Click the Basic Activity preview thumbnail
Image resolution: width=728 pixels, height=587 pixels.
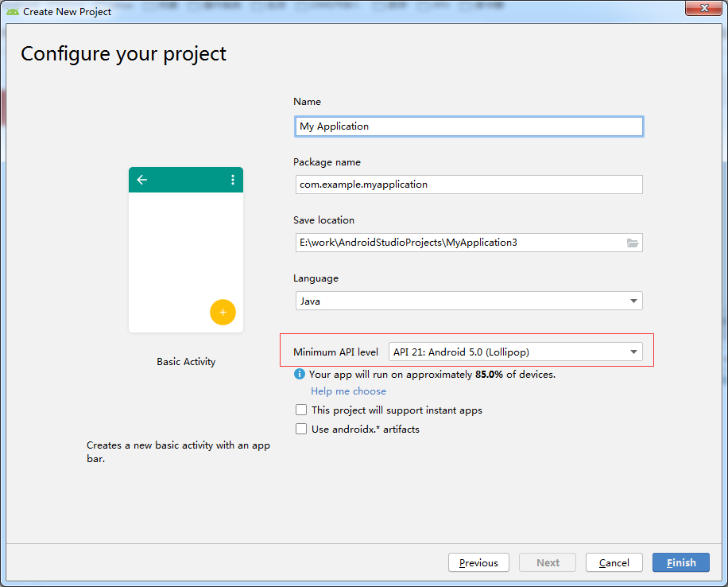click(x=186, y=250)
